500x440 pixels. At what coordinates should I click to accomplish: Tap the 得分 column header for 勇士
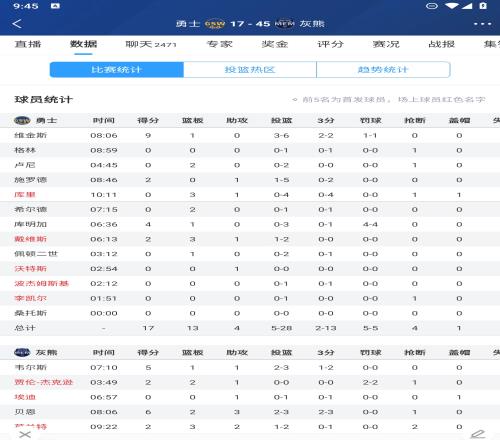pos(148,120)
